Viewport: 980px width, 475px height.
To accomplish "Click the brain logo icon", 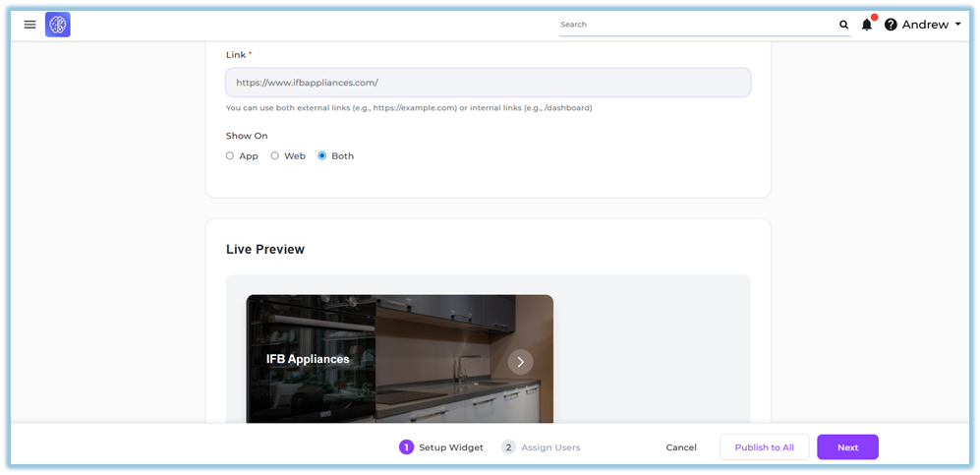I will 58,25.
